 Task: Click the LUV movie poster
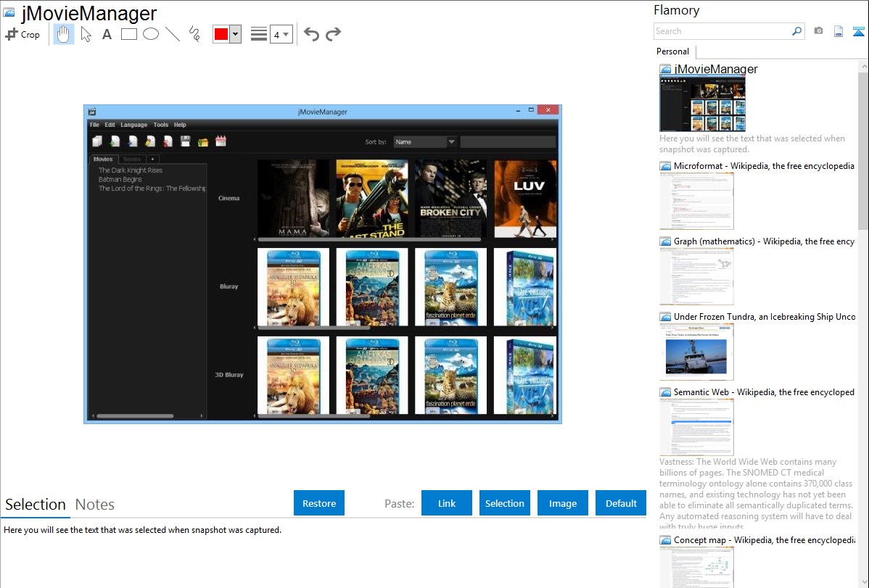[525, 199]
